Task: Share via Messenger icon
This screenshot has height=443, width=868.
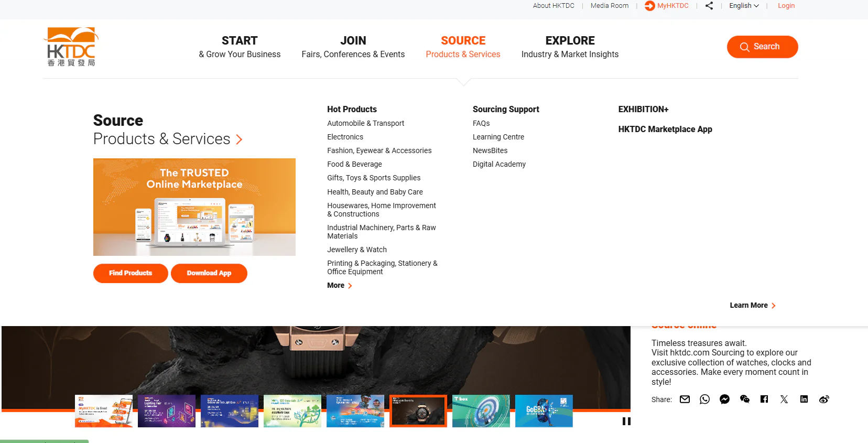Action: (x=724, y=399)
